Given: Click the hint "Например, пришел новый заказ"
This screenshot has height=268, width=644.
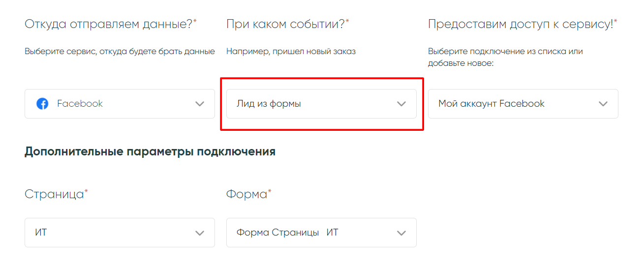Looking at the screenshot, I should 291,51.
